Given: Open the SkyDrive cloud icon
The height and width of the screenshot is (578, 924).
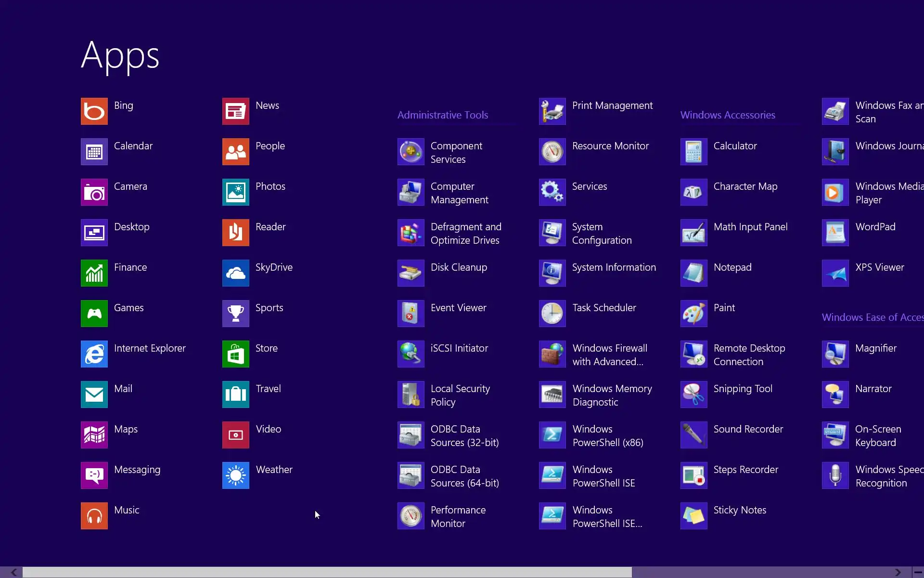Looking at the screenshot, I should [x=235, y=273].
